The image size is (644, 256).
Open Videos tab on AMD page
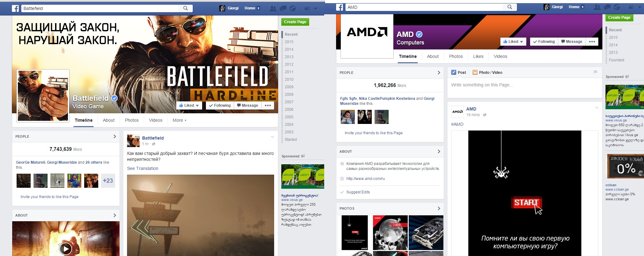(x=500, y=56)
